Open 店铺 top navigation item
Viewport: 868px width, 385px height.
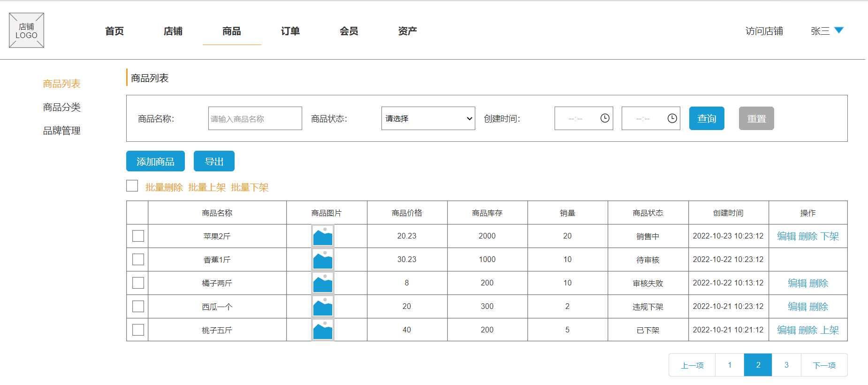173,31
